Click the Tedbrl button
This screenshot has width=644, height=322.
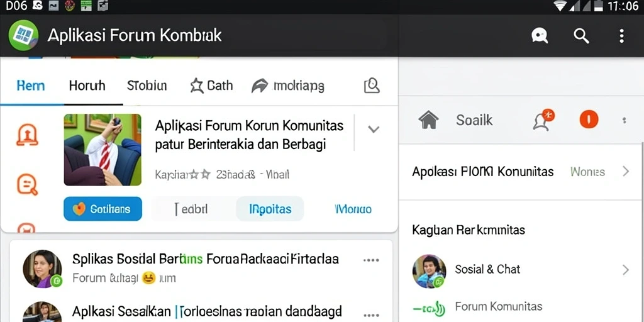click(x=191, y=209)
